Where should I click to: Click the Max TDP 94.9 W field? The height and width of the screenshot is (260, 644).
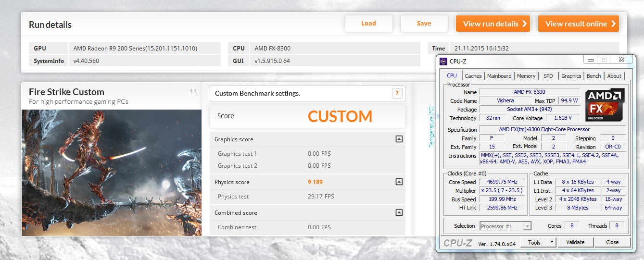(x=568, y=100)
